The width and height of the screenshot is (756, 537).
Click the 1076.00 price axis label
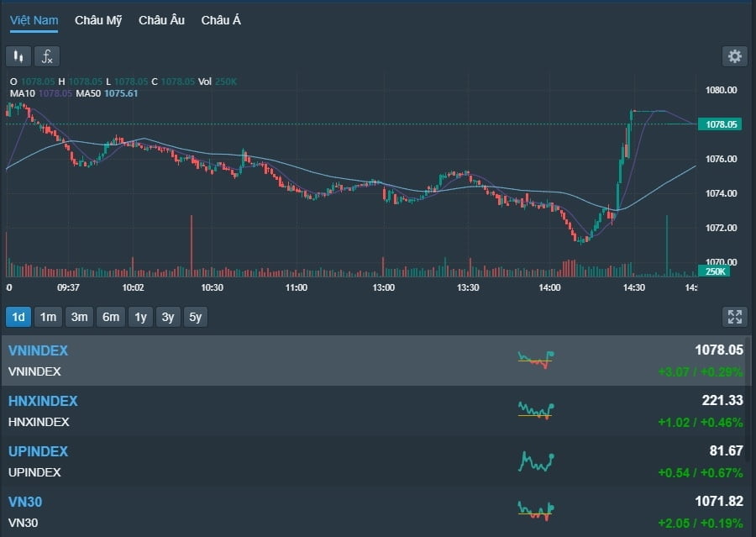click(x=721, y=159)
